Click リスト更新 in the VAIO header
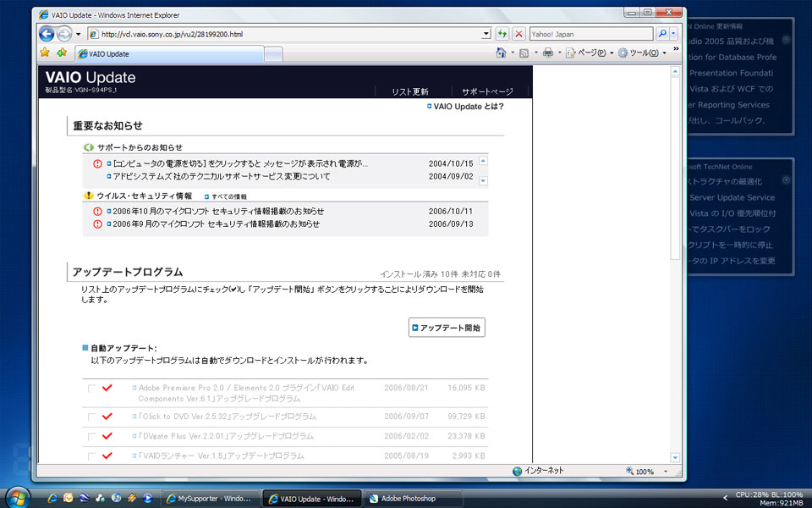812x508 pixels. (x=410, y=91)
